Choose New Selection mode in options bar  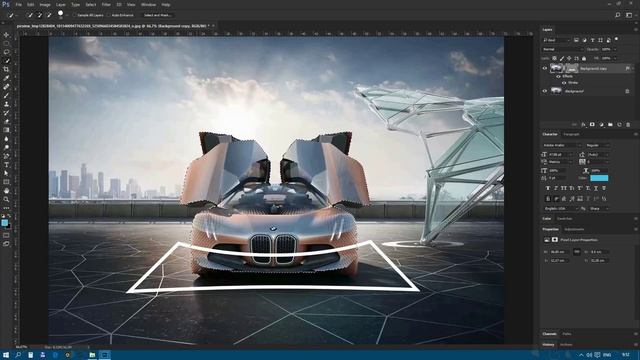tap(30, 15)
